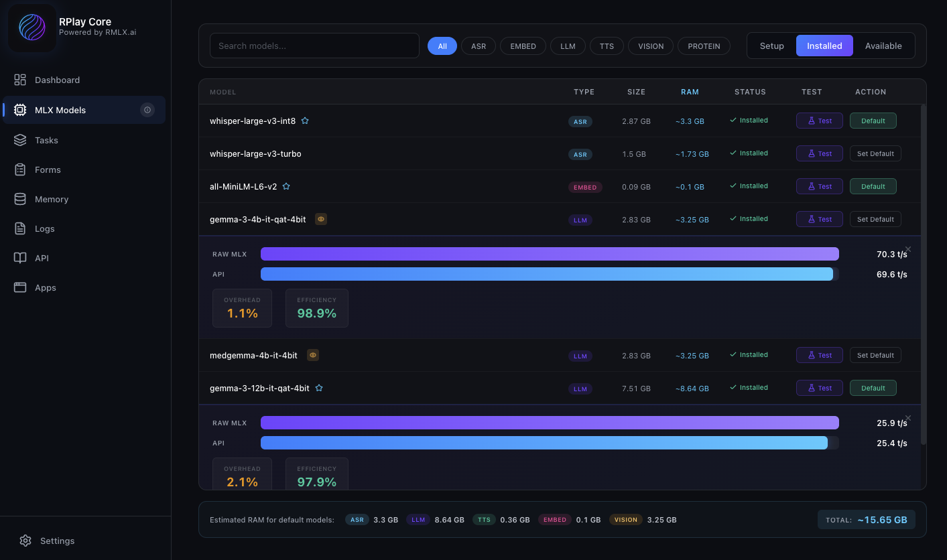
Task: Open the Dashboard from the sidebar
Action: click(57, 80)
